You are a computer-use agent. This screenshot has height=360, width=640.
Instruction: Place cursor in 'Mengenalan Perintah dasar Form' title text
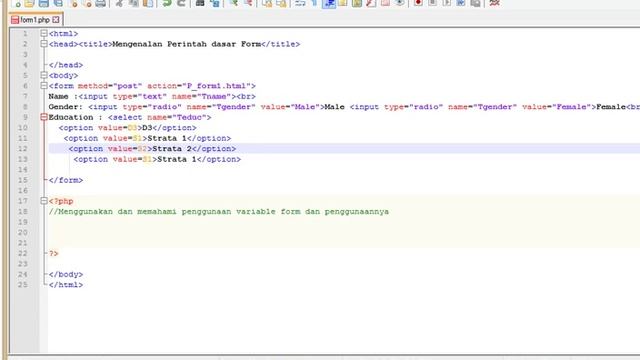(x=187, y=44)
